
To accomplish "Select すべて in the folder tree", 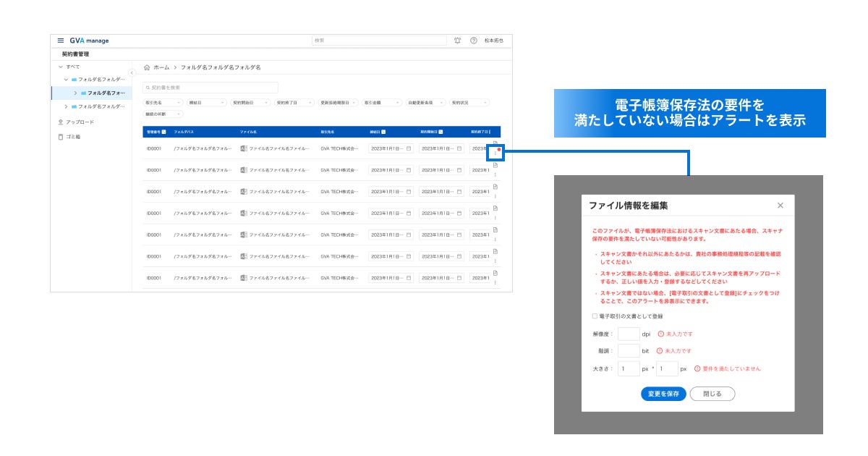I will click(x=73, y=67).
